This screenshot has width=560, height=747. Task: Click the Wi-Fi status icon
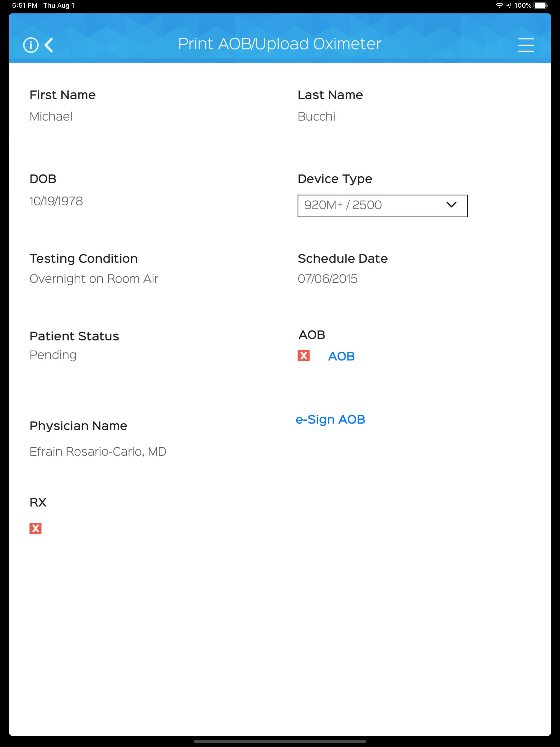(x=499, y=5)
